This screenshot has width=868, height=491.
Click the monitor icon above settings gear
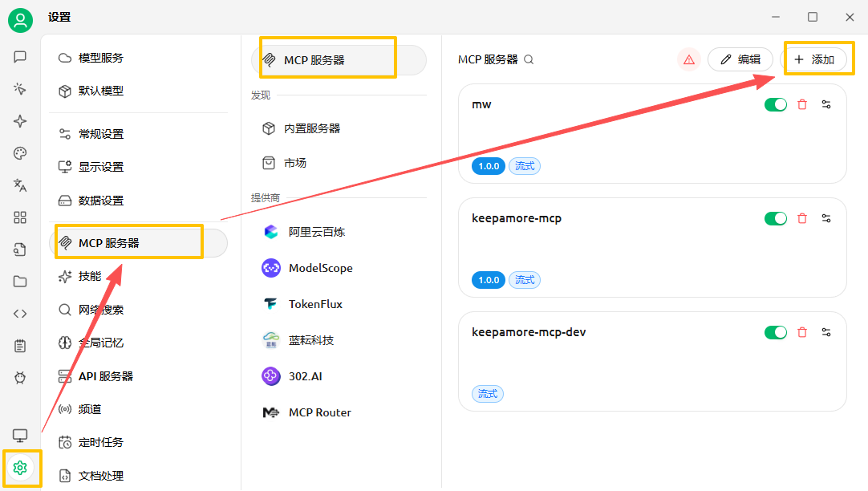point(20,436)
